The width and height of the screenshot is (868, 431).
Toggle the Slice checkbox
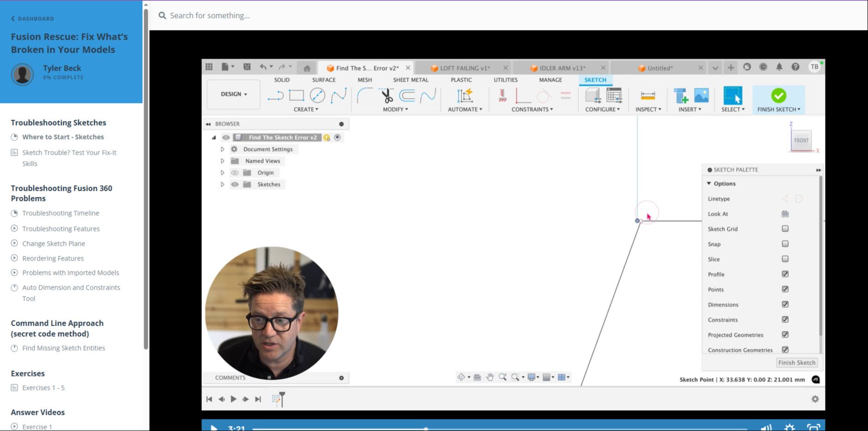(785, 259)
